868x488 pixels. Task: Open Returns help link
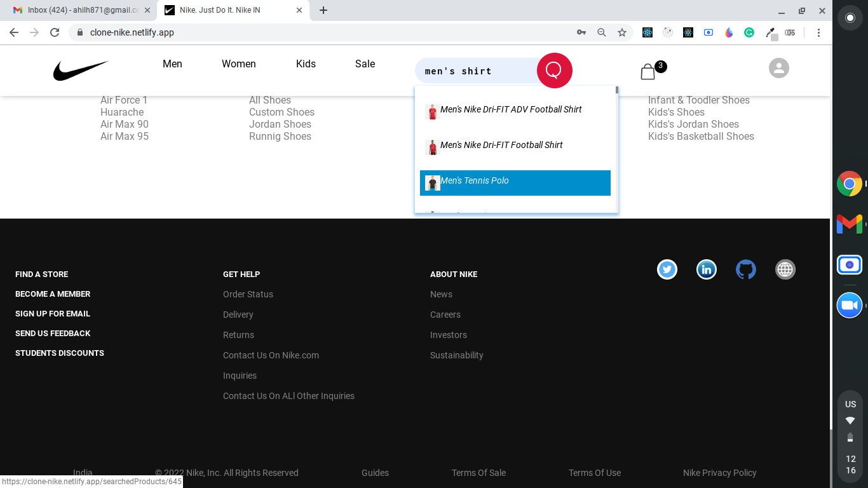click(238, 335)
